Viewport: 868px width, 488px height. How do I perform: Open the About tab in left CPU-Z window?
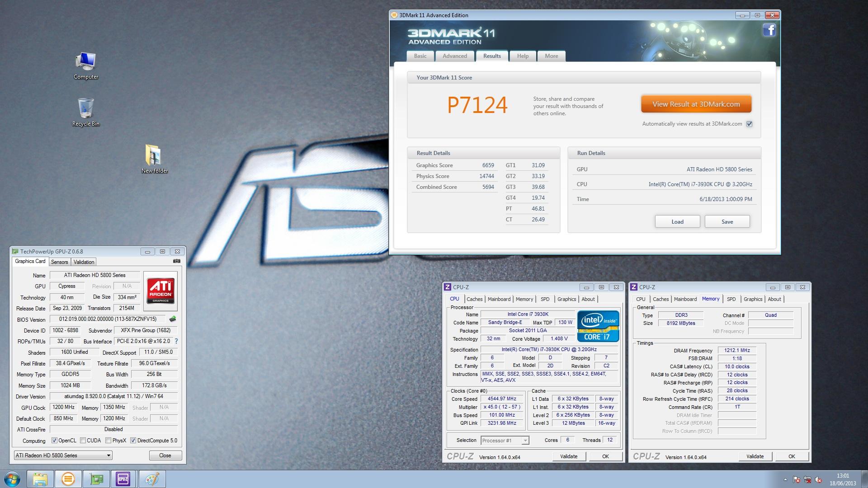tap(588, 299)
